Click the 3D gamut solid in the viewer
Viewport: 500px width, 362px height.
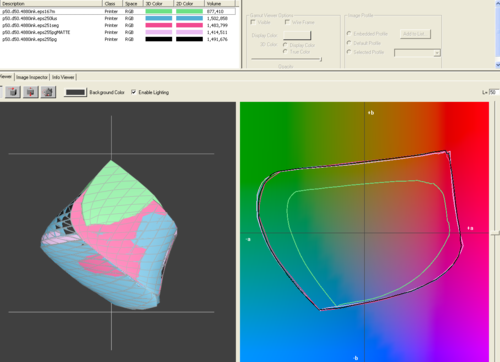pos(109,235)
